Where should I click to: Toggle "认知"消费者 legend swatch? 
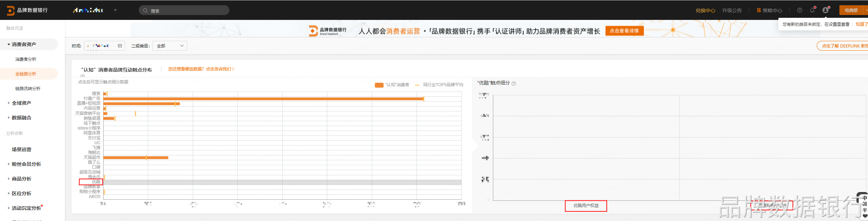pyautogui.click(x=379, y=85)
